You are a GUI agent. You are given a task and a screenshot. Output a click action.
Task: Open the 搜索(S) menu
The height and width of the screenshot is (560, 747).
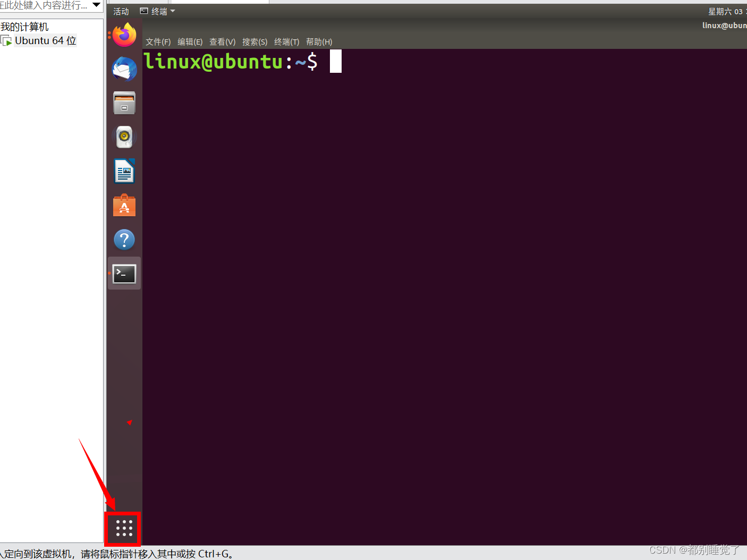pos(254,42)
